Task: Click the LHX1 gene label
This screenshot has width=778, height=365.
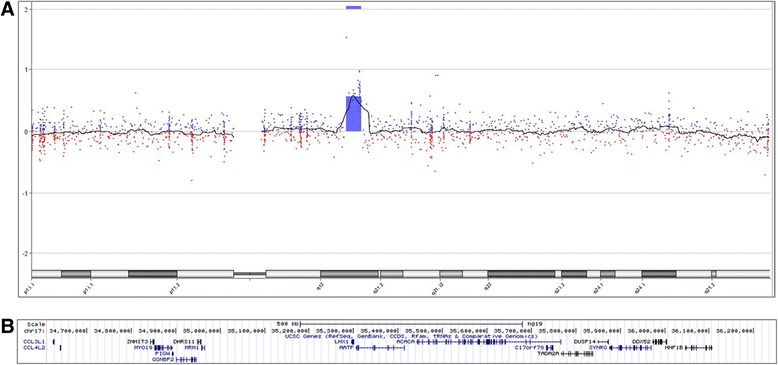Action: [x=341, y=342]
